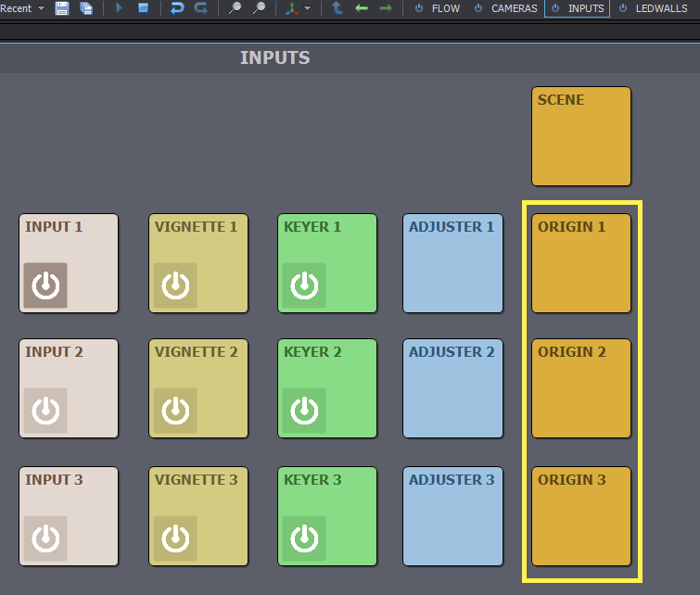Open the ADJUSTER 1 panel
700x595 pixels.
pyautogui.click(x=452, y=263)
